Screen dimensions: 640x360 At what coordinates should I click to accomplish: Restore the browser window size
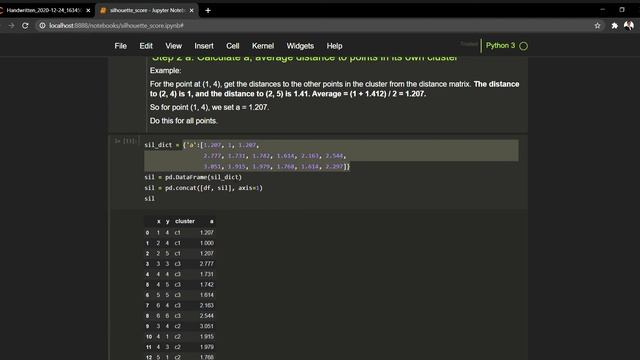tap(622, 10)
